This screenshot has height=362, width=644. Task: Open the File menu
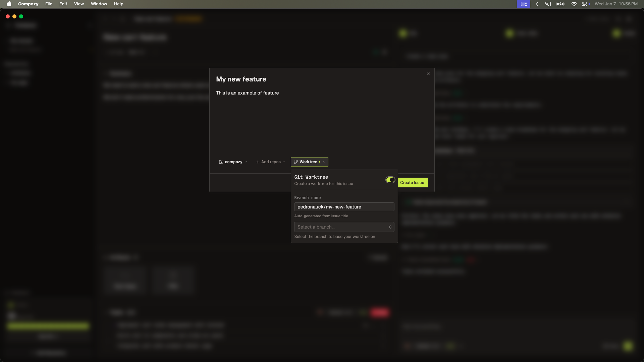pyautogui.click(x=49, y=4)
